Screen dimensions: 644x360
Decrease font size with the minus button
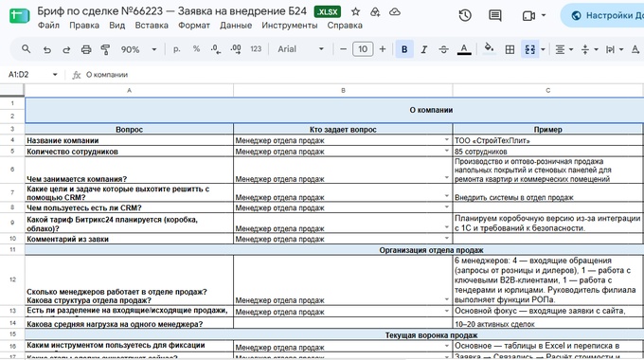coord(344,49)
